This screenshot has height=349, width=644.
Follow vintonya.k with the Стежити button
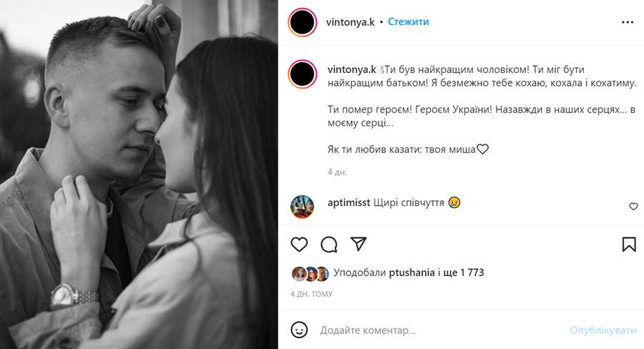(x=409, y=21)
